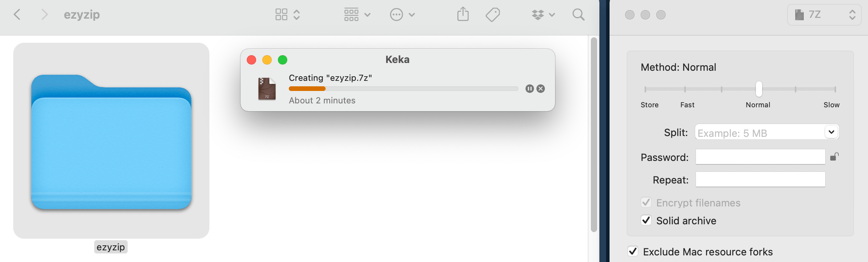Uncheck Solid archive checkbox

click(646, 220)
